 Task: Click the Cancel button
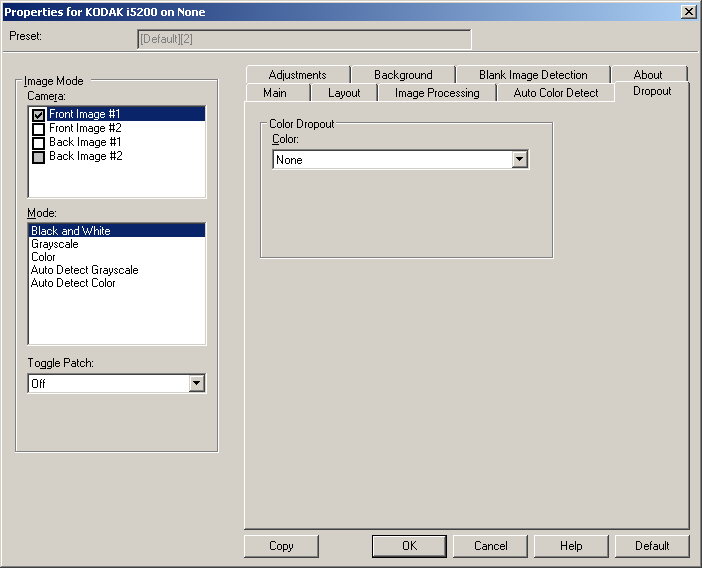[x=490, y=546]
